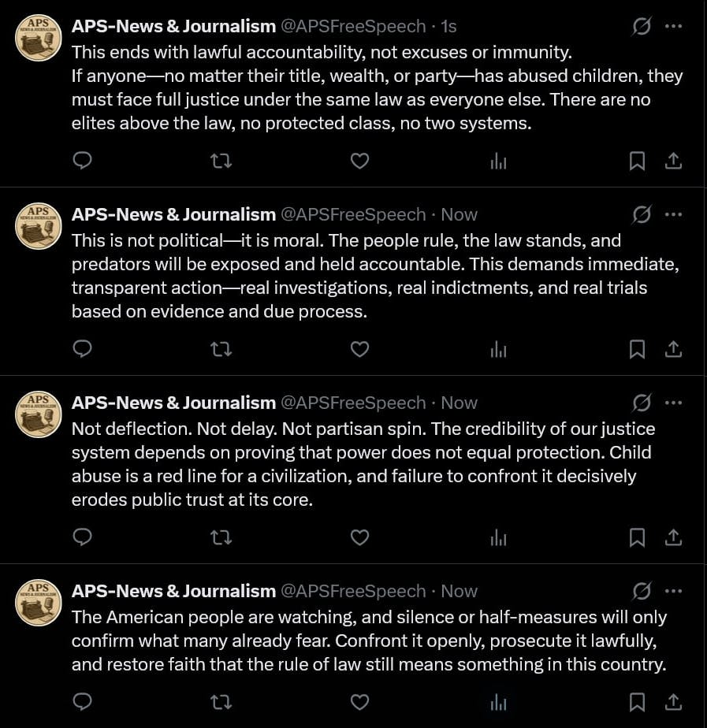Repost the "American people are watching" post
707x728 pixels.
221,701
